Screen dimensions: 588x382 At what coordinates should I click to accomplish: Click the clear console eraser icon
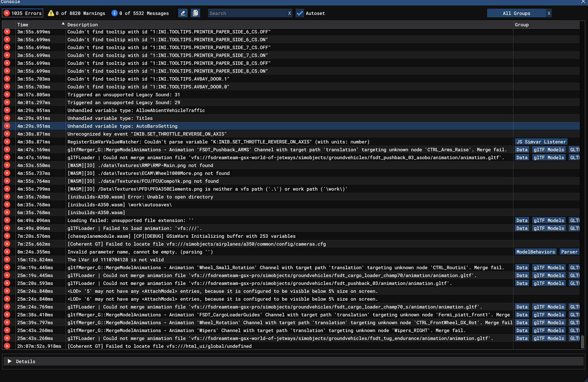point(183,13)
